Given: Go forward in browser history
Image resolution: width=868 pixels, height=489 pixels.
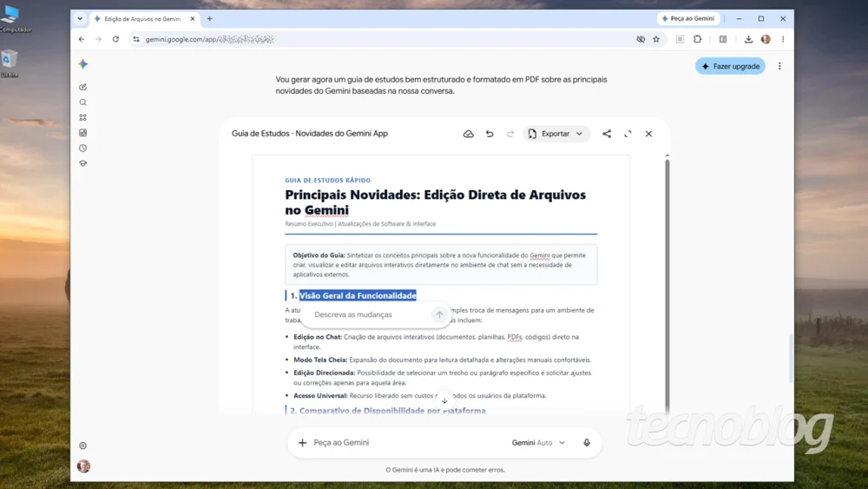Looking at the screenshot, I should coord(99,39).
